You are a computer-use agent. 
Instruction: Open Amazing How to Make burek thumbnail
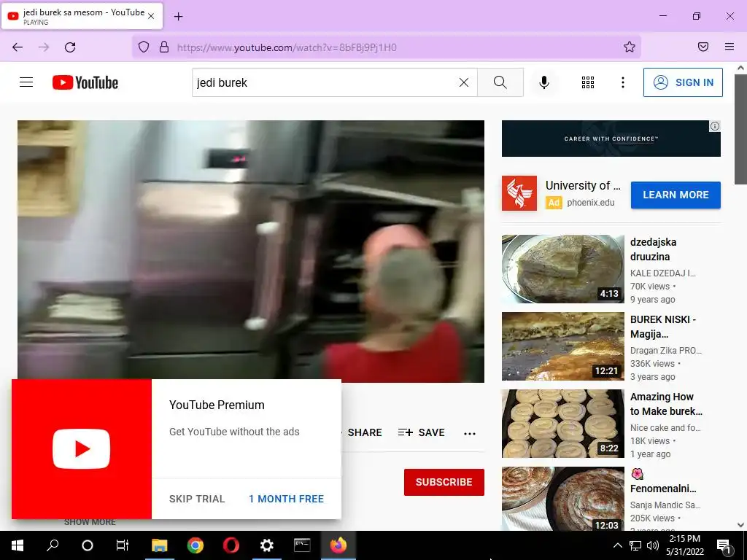click(562, 424)
